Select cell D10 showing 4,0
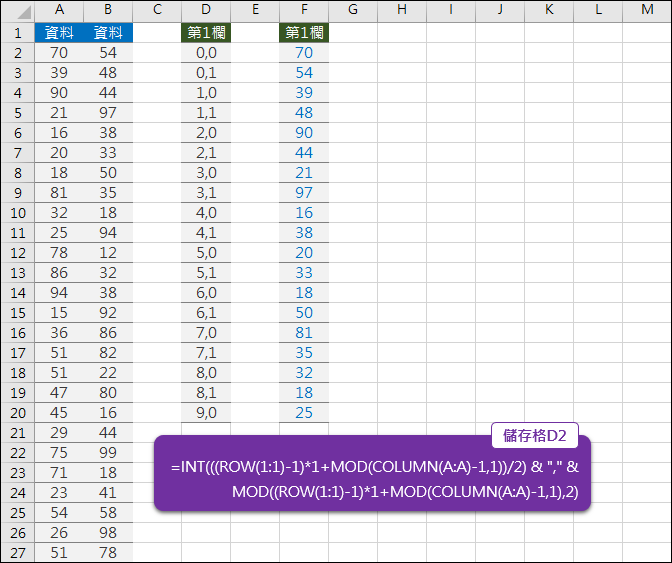This screenshot has height=563, width=672. click(206, 213)
